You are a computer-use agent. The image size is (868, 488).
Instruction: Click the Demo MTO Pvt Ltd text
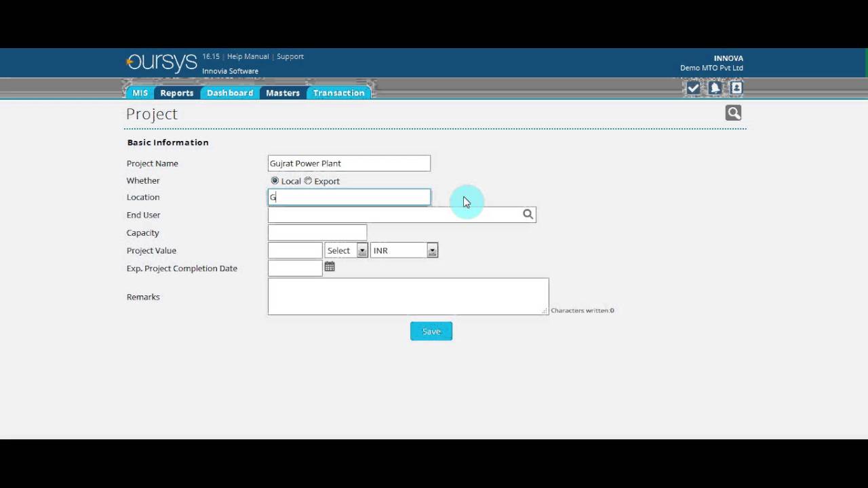(711, 68)
